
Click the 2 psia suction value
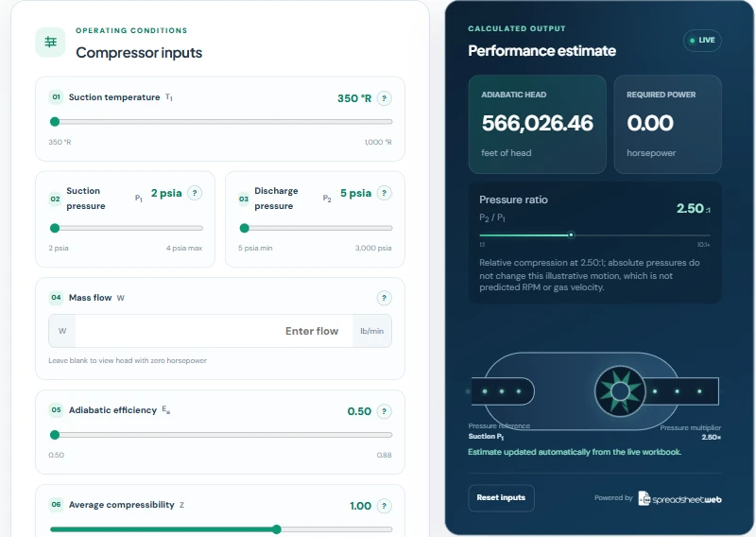[166, 193]
